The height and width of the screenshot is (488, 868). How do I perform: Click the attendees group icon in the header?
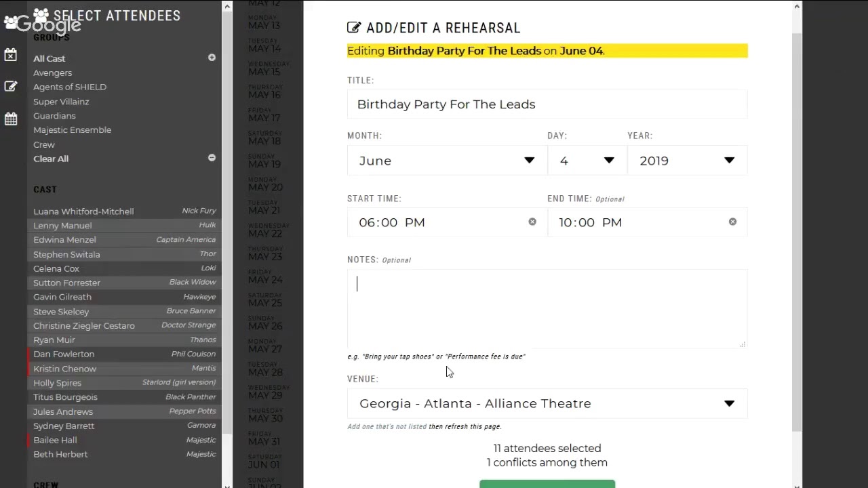41,15
